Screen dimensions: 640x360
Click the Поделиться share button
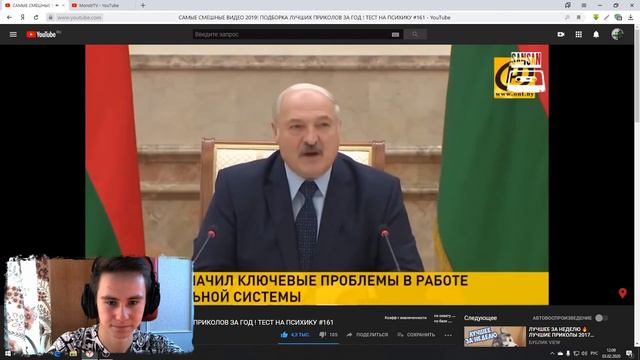[367, 335]
